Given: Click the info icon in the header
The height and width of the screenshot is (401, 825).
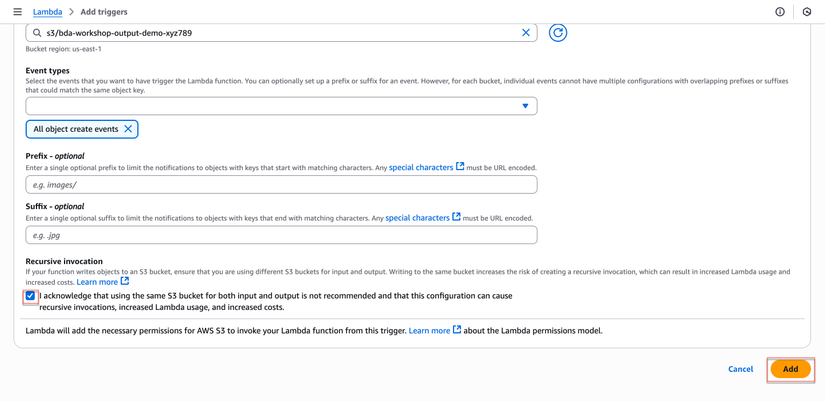Looking at the screenshot, I should point(780,12).
